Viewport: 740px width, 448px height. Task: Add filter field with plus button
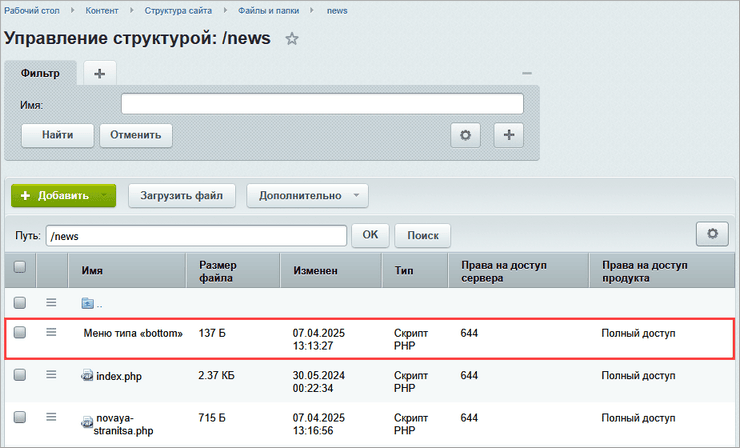(x=509, y=135)
